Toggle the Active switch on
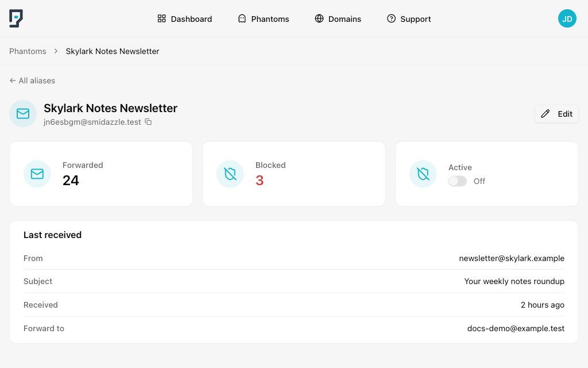 click(458, 181)
